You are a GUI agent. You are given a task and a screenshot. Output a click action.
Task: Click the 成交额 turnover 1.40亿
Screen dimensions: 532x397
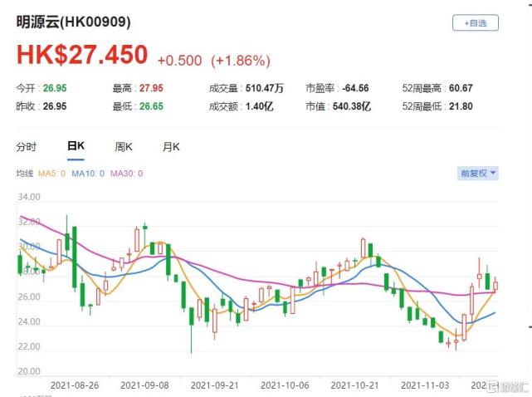260,106
